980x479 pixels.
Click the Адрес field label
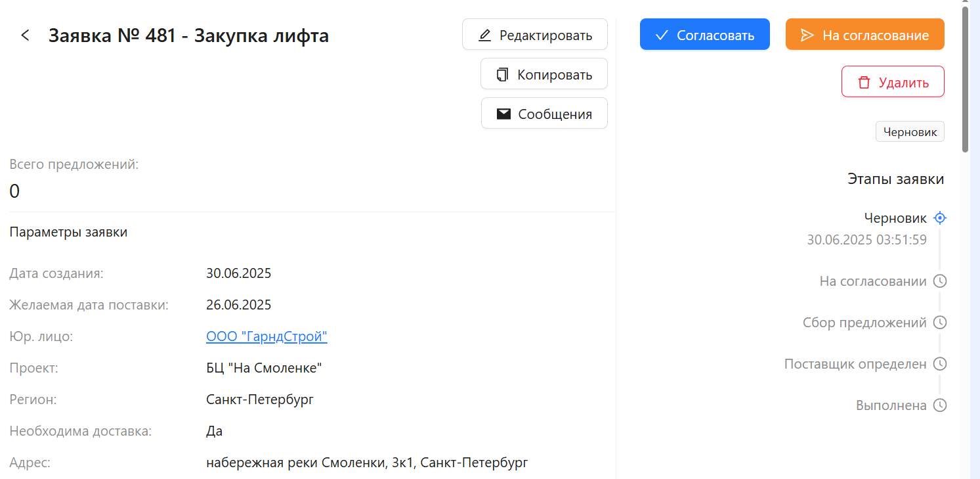(x=30, y=463)
